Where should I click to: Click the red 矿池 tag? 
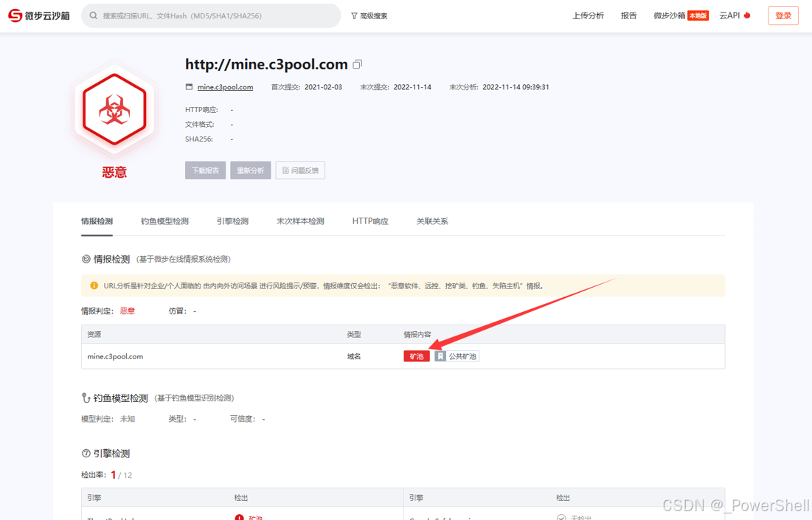tap(417, 356)
